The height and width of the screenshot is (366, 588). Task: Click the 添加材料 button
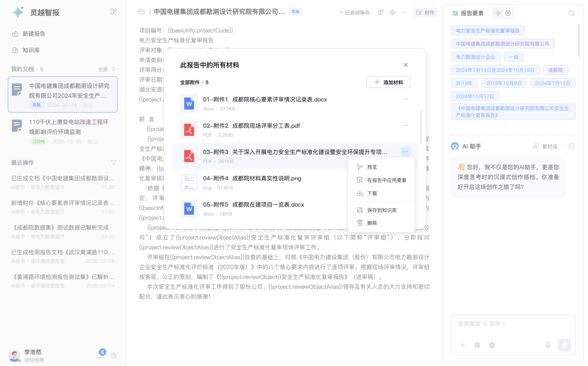tap(388, 82)
